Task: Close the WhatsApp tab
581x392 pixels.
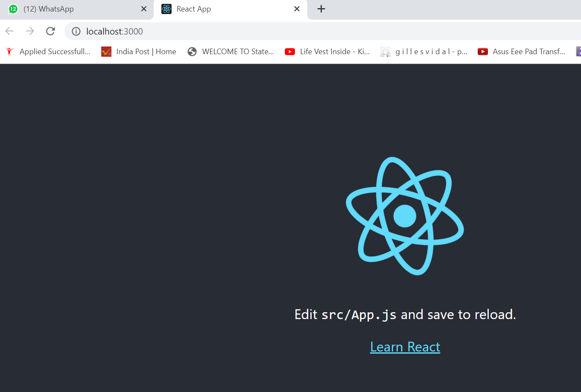Action: click(x=144, y=9)
